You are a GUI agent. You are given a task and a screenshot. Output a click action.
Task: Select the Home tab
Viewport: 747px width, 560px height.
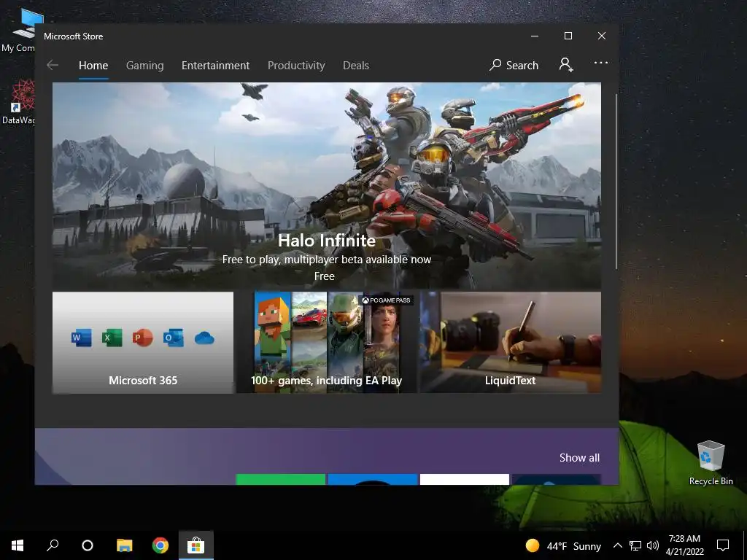pos(93,65)
